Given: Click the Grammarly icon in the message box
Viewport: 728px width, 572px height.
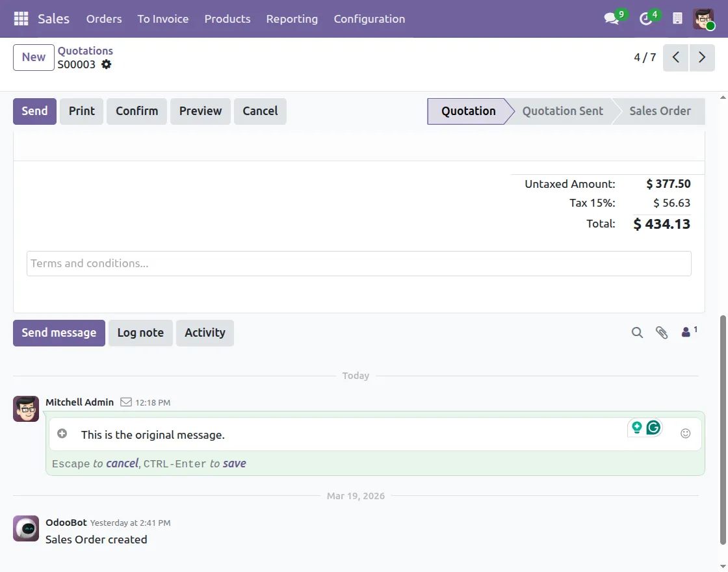Looking at the screenshot, I should point(653,428).
